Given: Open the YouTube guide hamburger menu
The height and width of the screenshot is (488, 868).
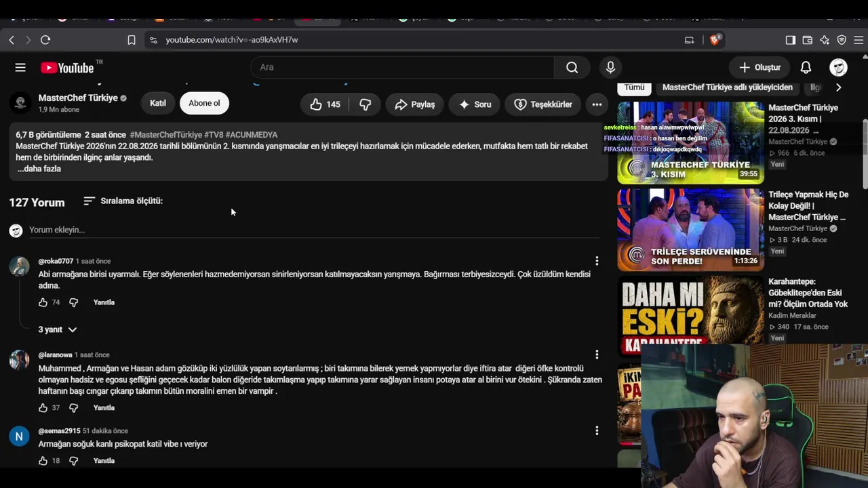Looking at the screenshot, I should [20, 67].
